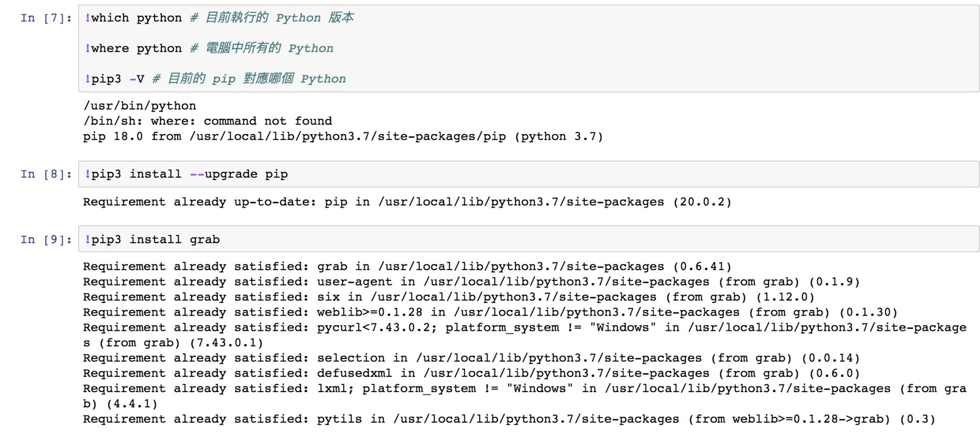Click the '/usr/bin/python' output line
Screen dimensions: 980x437
coord(139,106)
